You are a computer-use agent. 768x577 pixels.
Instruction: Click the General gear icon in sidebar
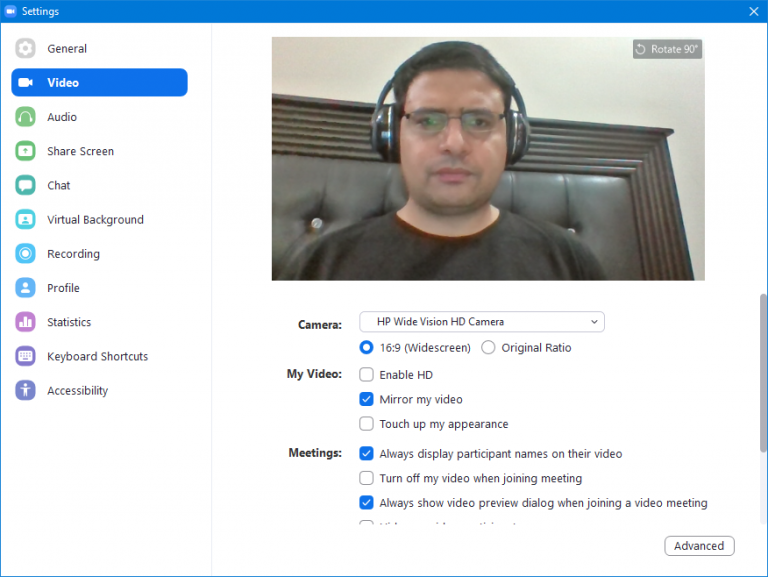[x=26, y=48]
